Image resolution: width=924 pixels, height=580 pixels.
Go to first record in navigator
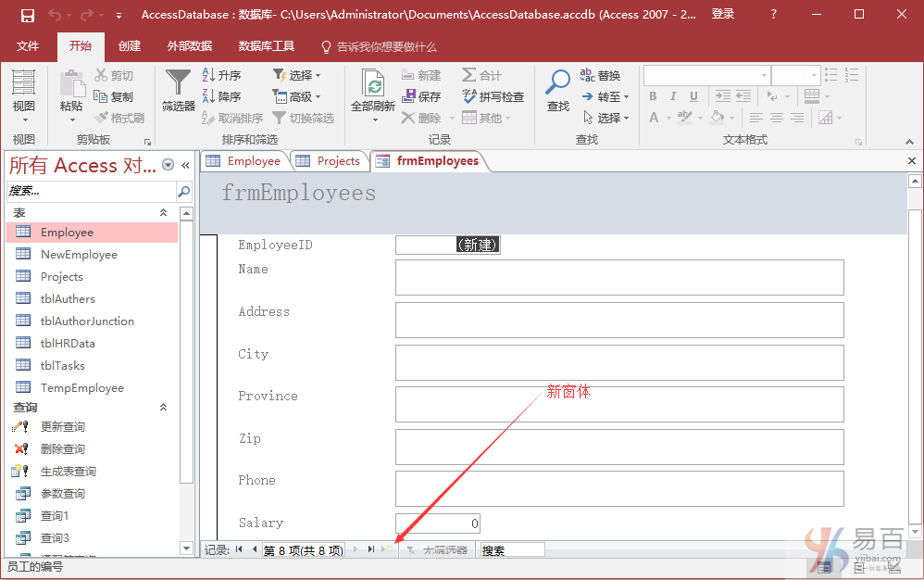(x=240, y=549)
